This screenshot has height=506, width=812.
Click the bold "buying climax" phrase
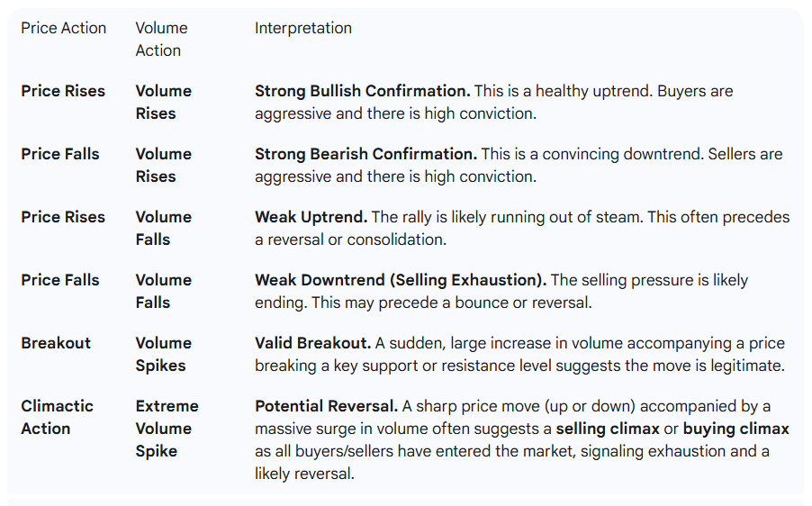pos(735,429)
